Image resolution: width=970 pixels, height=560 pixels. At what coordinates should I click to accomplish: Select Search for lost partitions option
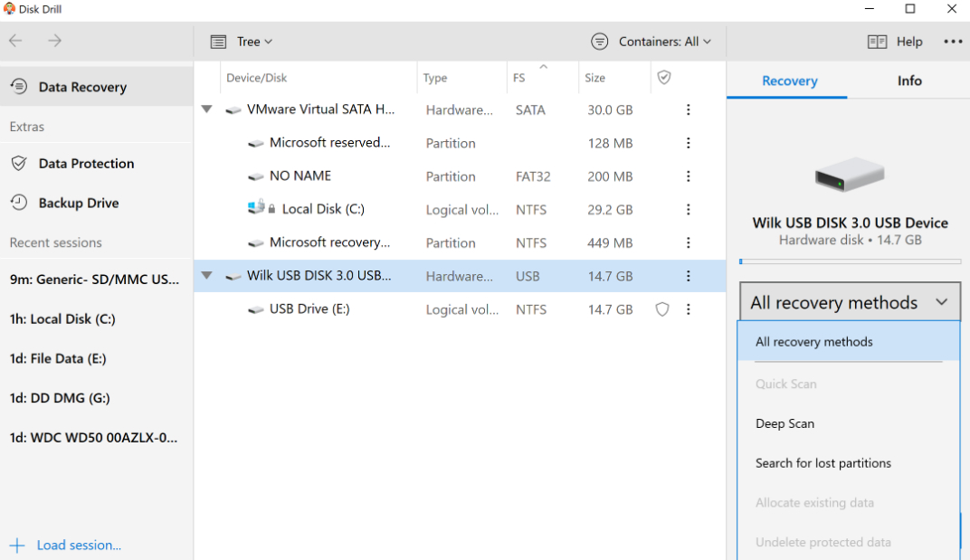pos(823,463)
